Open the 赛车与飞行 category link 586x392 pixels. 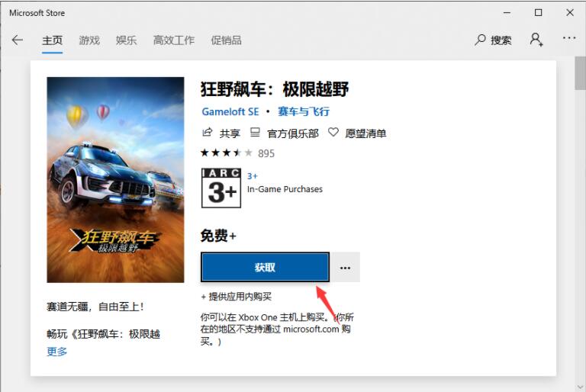[x=304, y=112]
